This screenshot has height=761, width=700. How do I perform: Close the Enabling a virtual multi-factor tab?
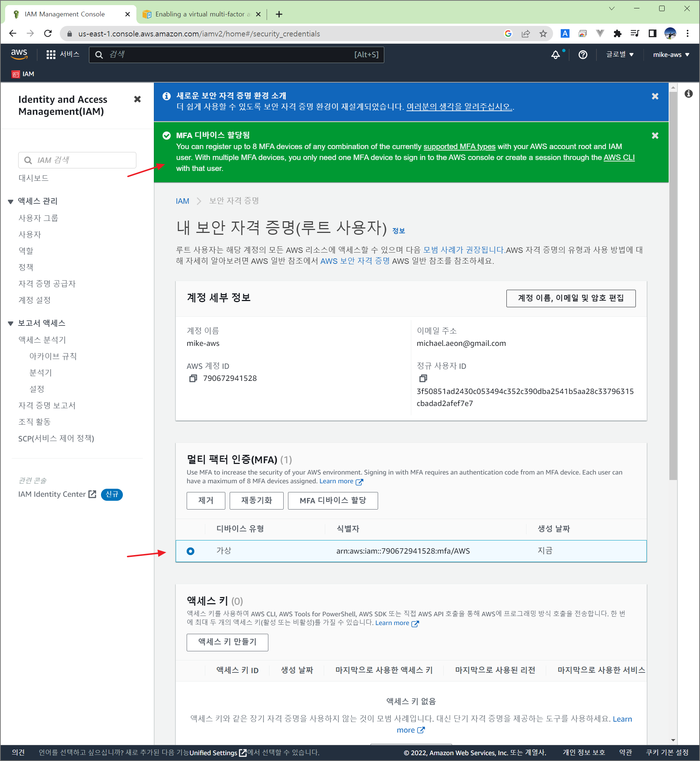[258, 14]
